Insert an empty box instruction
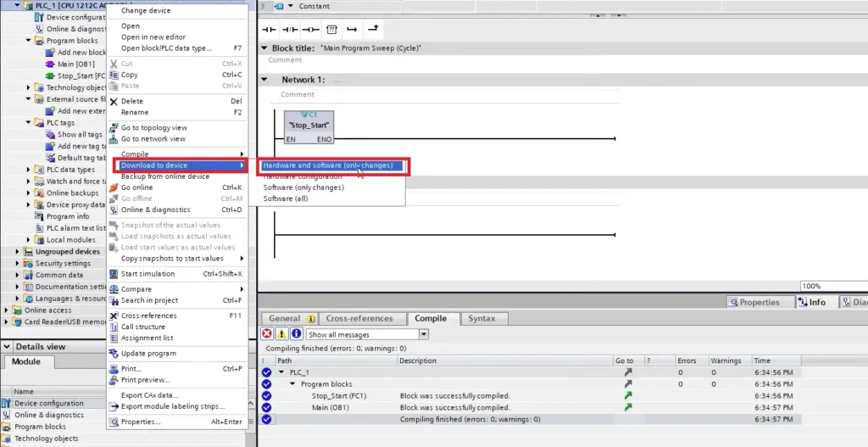This screenshot has height=447, width=868. 331,30
